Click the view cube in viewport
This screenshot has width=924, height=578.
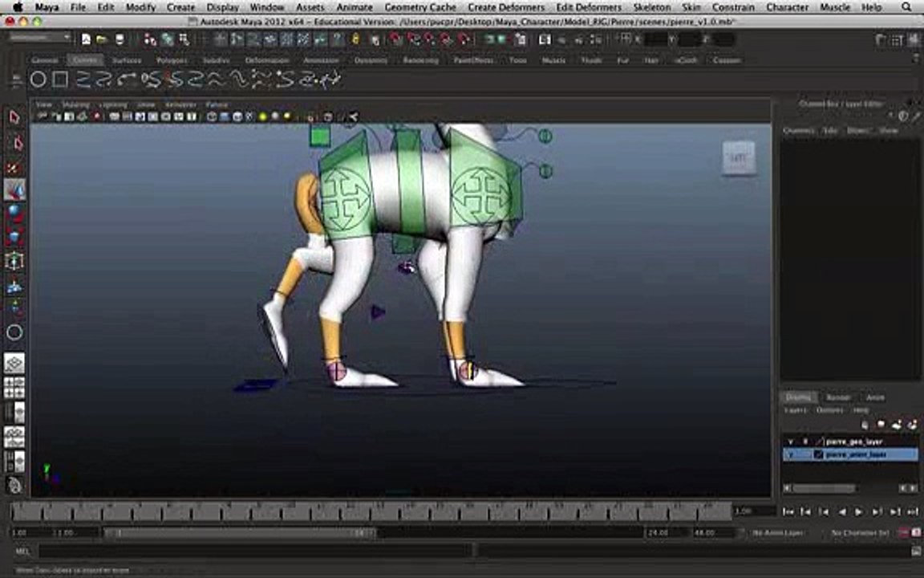[739, 158]
